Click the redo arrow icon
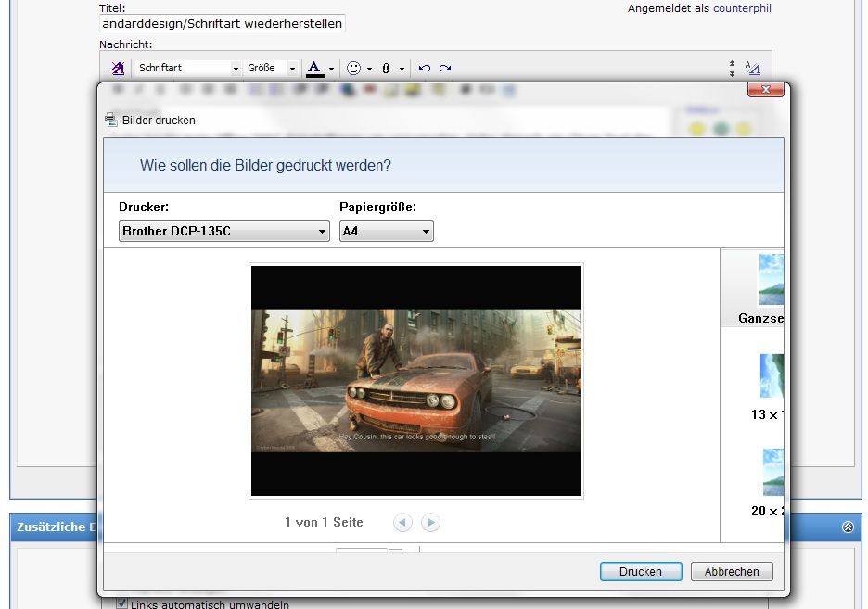 pyautogui.click(x=445, y=68)
